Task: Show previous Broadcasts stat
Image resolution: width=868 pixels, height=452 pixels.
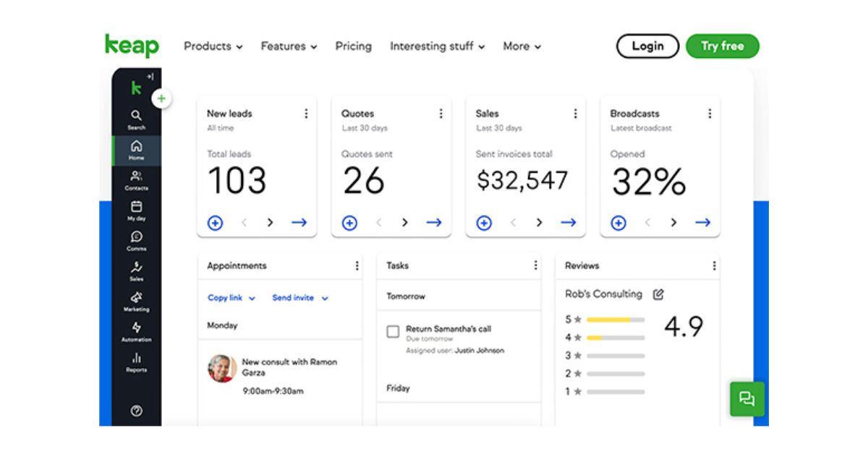Action: (x=647, y=223)
